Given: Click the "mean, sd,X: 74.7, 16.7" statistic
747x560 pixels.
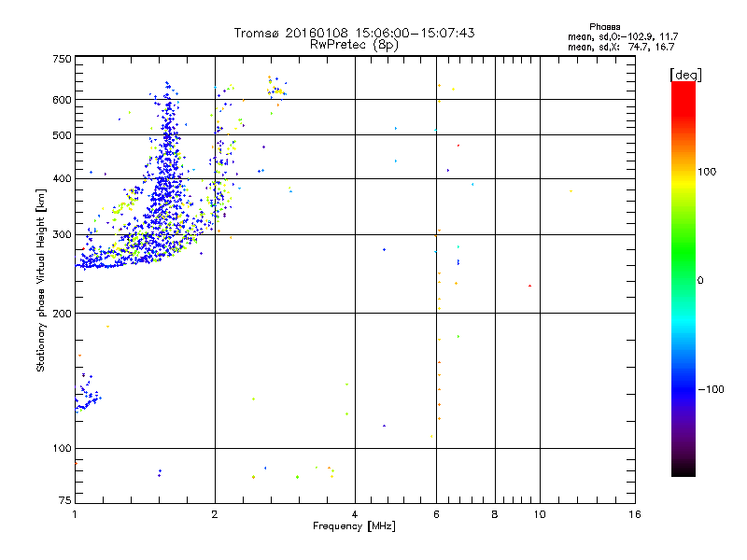Looking at the screenshot, I should pyautogui.click(x=621, y=47).
